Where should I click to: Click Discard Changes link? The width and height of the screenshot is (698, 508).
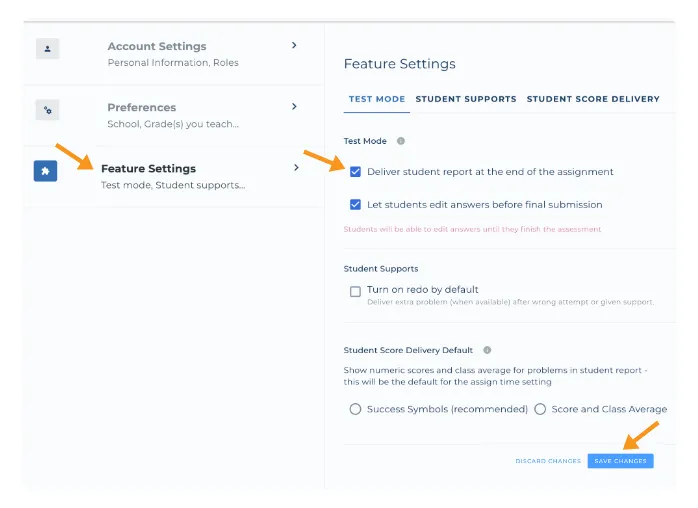pyautogui.click(x=548, y=461)
